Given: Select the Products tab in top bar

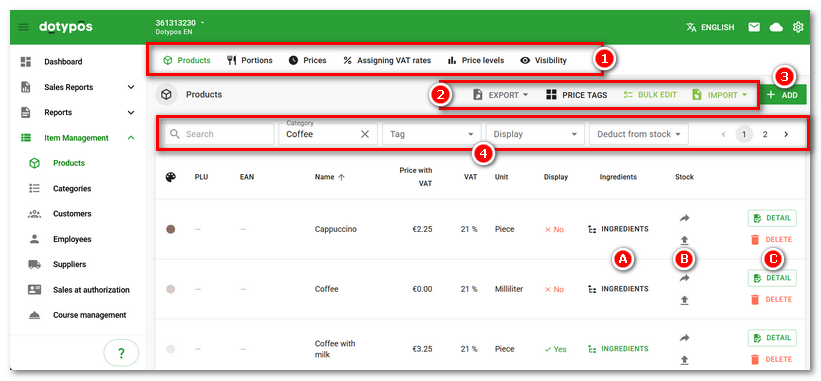Looking at the screenshot, I should point(186,60).
